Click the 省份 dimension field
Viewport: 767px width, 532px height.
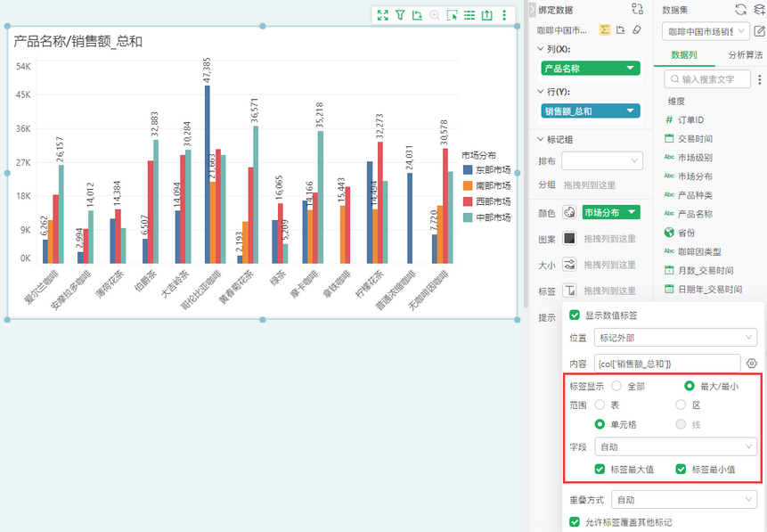pos(686,233)
